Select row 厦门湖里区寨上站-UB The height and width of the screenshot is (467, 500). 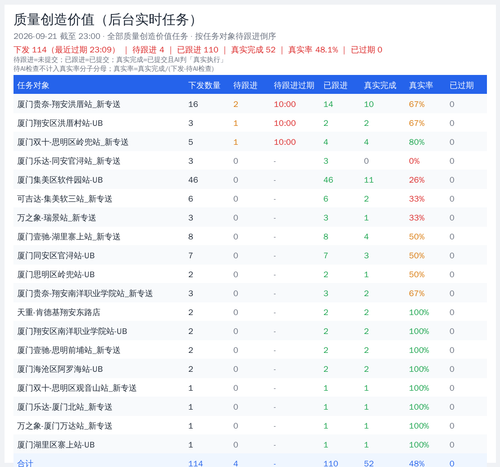pos(250,445)
